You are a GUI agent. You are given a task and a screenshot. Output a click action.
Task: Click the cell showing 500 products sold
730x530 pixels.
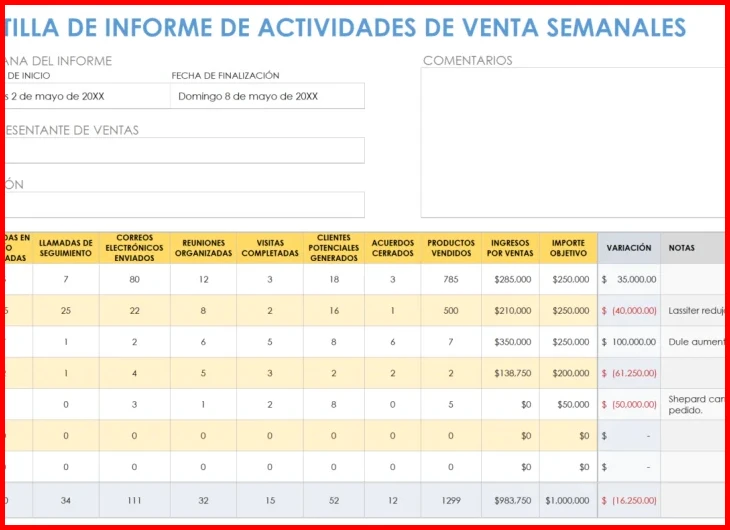tap(451, 311)
